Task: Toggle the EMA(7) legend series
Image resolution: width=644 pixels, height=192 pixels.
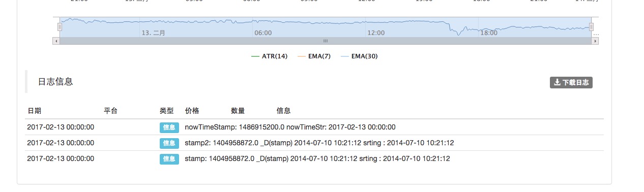Action: [314, 56]
